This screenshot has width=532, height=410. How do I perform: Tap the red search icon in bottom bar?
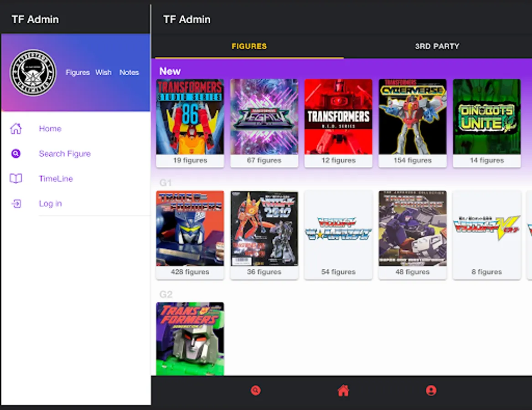pyautogui.click(x=255, y=391)
